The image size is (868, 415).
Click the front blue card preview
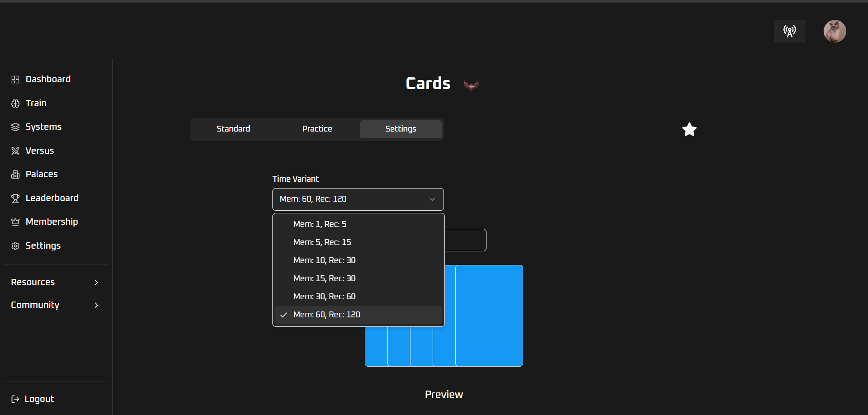tap(489, 316)
